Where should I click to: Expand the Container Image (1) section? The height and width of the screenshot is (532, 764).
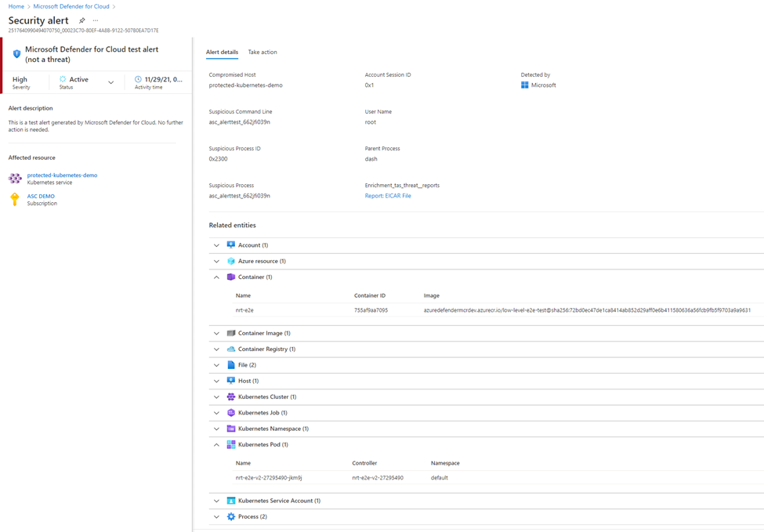[216, 333]
